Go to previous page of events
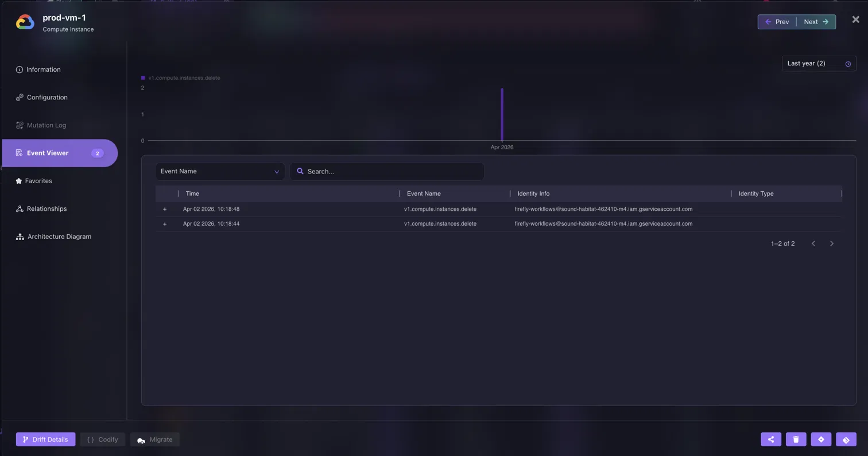Viewport: 868px width, 456px height. coord(813,244)
